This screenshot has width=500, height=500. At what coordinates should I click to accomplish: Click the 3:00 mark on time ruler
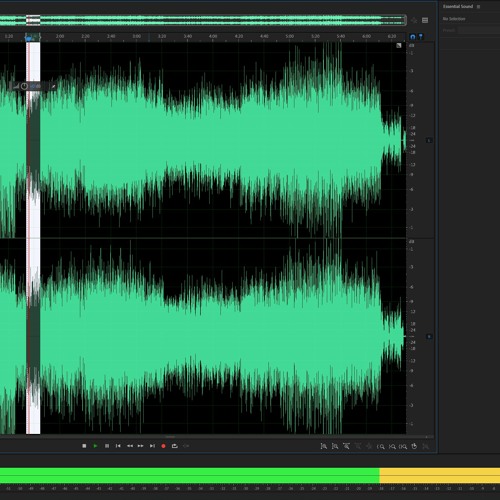136,36
